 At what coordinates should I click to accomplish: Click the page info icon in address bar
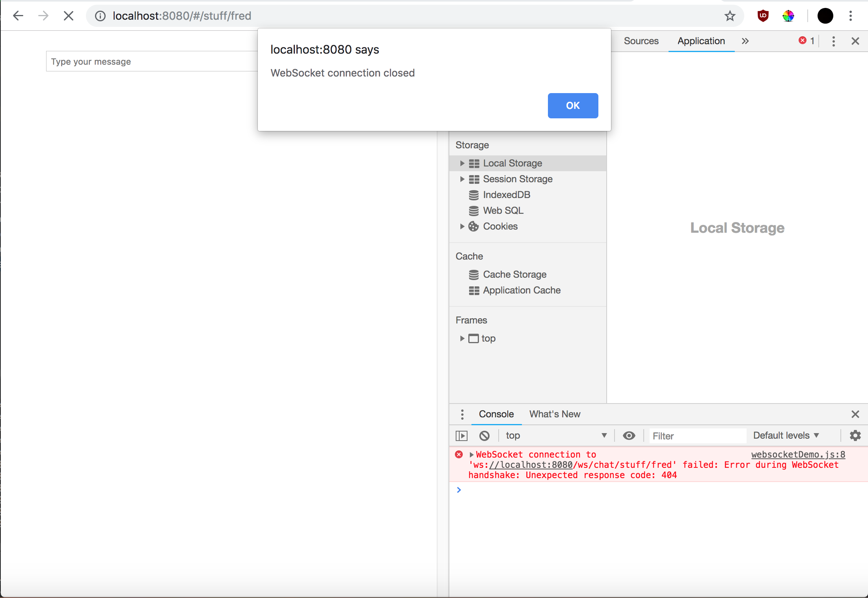click(x=100, y=16)
